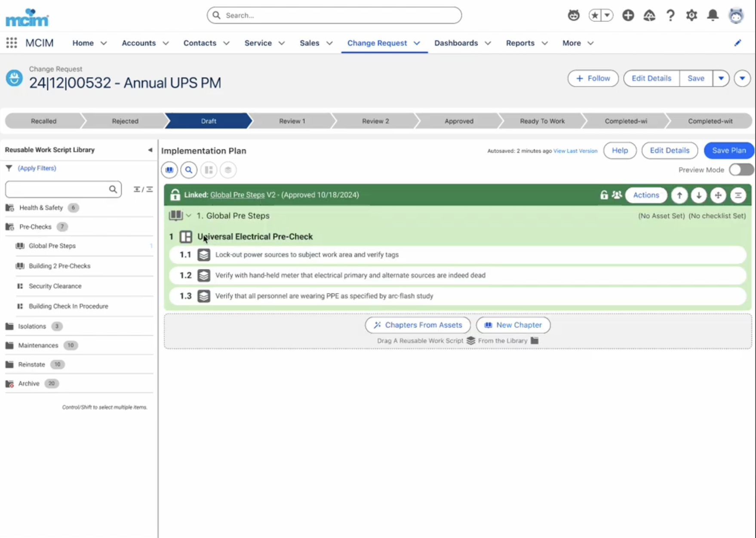Collapse chapter 1. Global Pre Steps chevron
The width and height of the screenshot is (756, 538).
[188, 216]
